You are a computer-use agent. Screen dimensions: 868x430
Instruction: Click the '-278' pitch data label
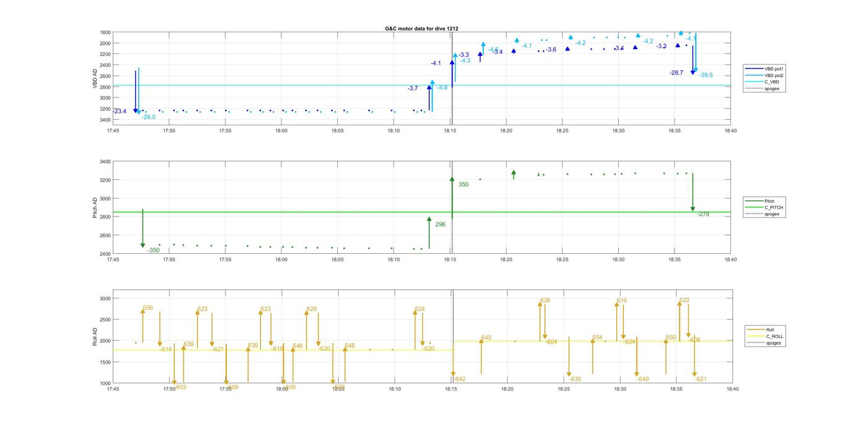pos(703,214)
